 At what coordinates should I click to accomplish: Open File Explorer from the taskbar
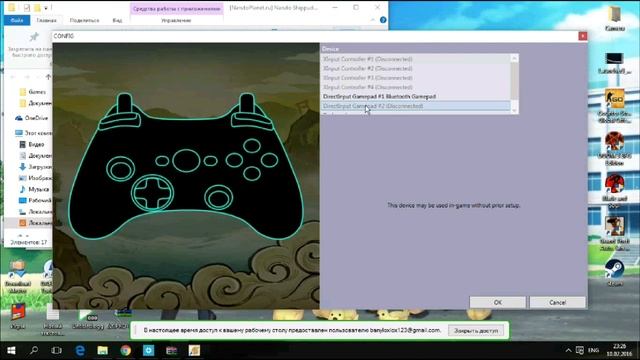click(102, 350)
